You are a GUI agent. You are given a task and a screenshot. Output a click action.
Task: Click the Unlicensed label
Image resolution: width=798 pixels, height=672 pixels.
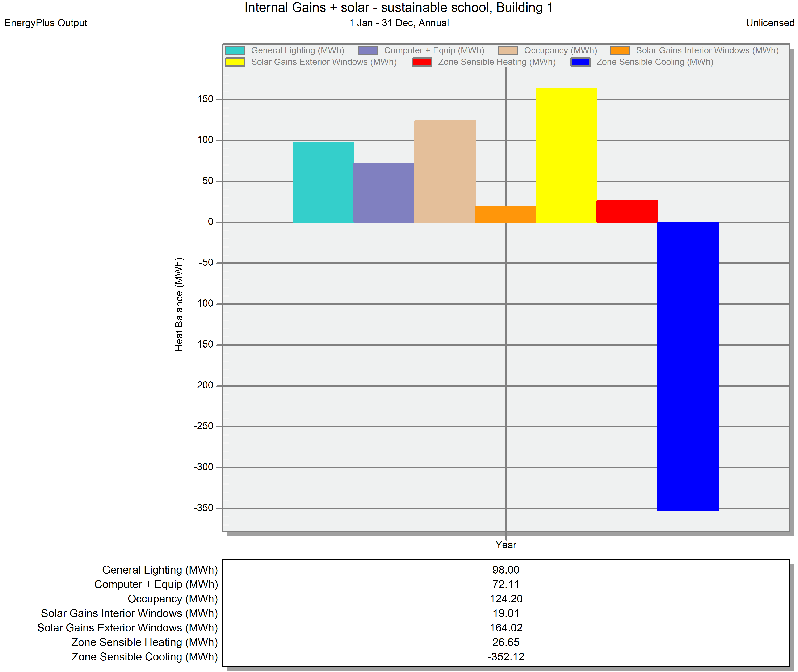770,23
